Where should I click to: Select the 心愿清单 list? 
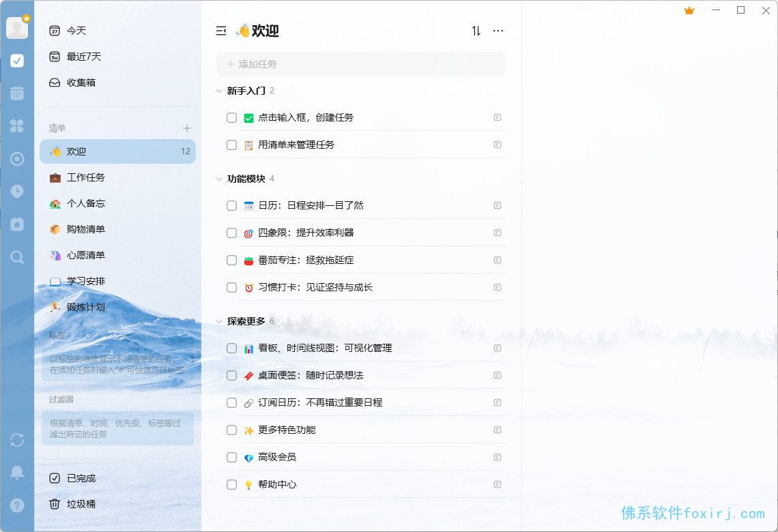point(117,255)
